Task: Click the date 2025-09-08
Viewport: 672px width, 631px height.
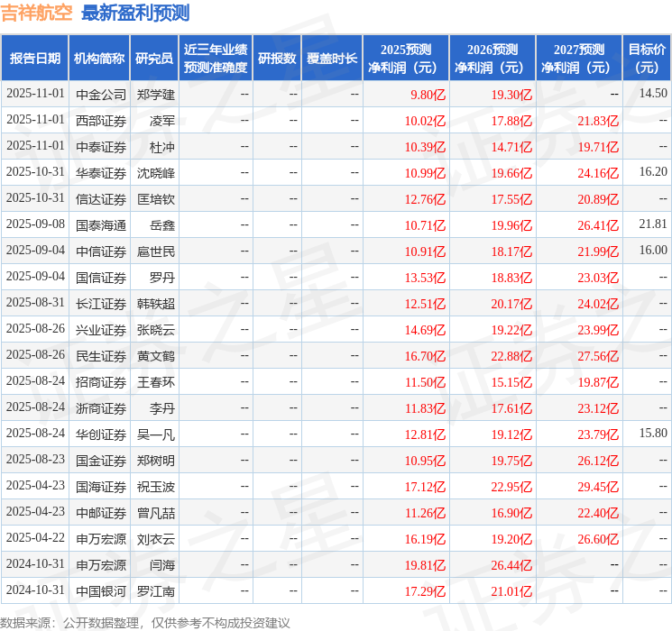Action: pos(35,224)
